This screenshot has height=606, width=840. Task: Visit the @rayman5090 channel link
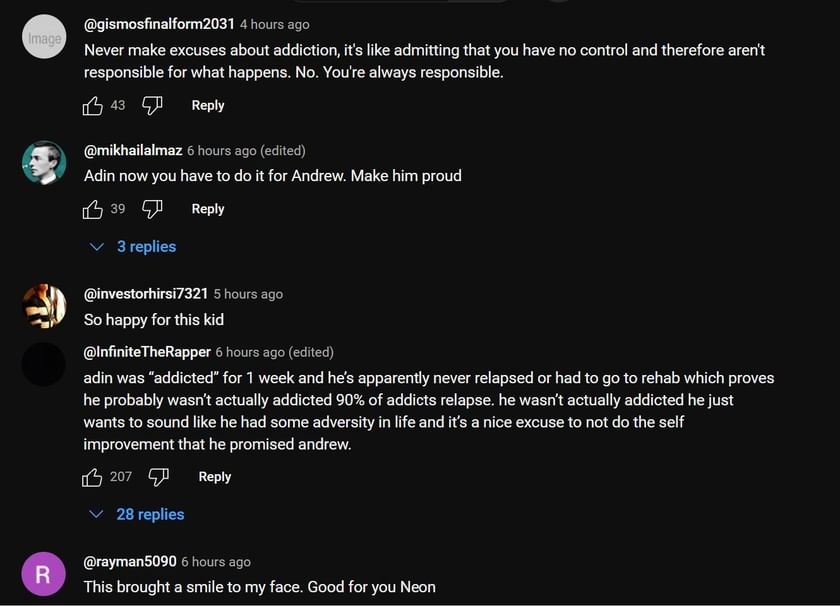pyautogui.click(x=130, y=562)
